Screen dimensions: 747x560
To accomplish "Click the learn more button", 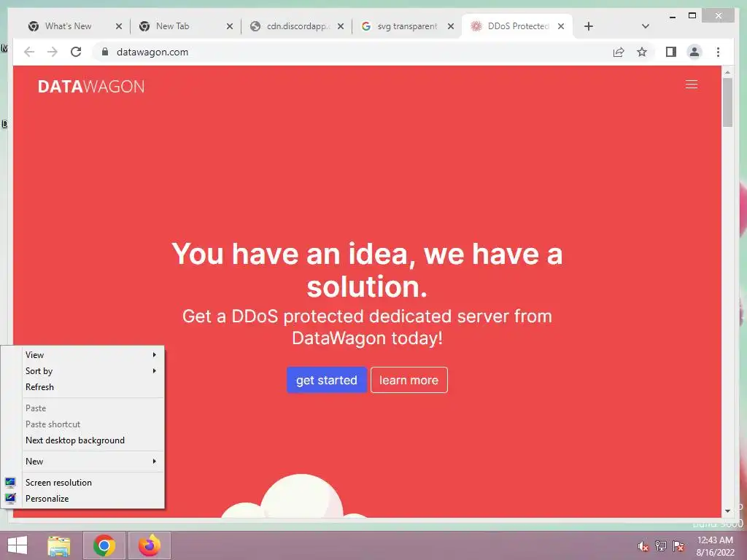I will point(409,380).
